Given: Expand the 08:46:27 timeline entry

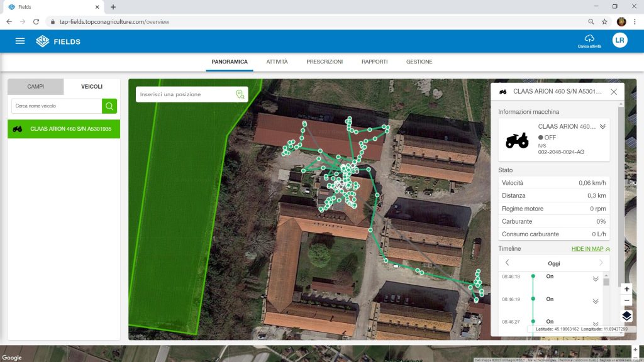Looking at the screenshot, I should (x=595, y=324).
